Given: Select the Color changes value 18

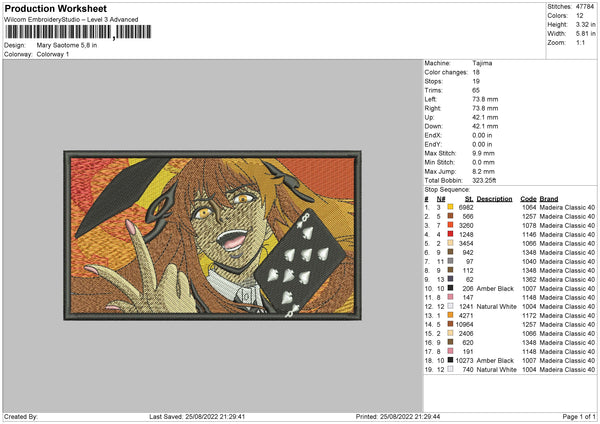Looking at the screenshot, I should [x=476, y=72].
